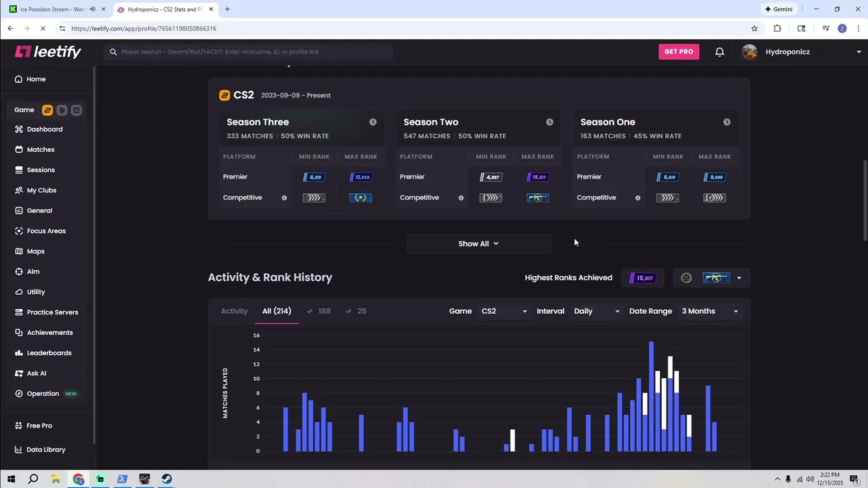Click the Season Three clock icon

click(373, 122)
